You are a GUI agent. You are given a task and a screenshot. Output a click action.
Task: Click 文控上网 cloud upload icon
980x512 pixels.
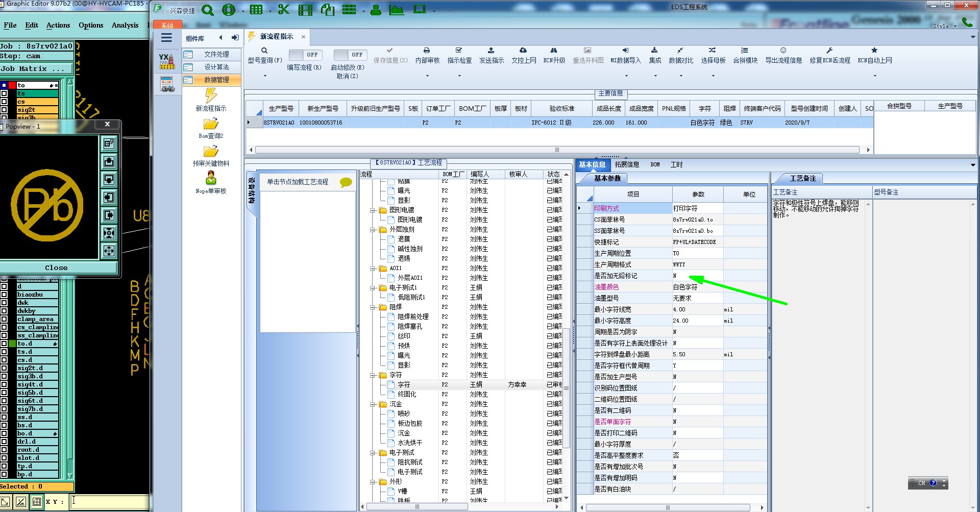523,51
